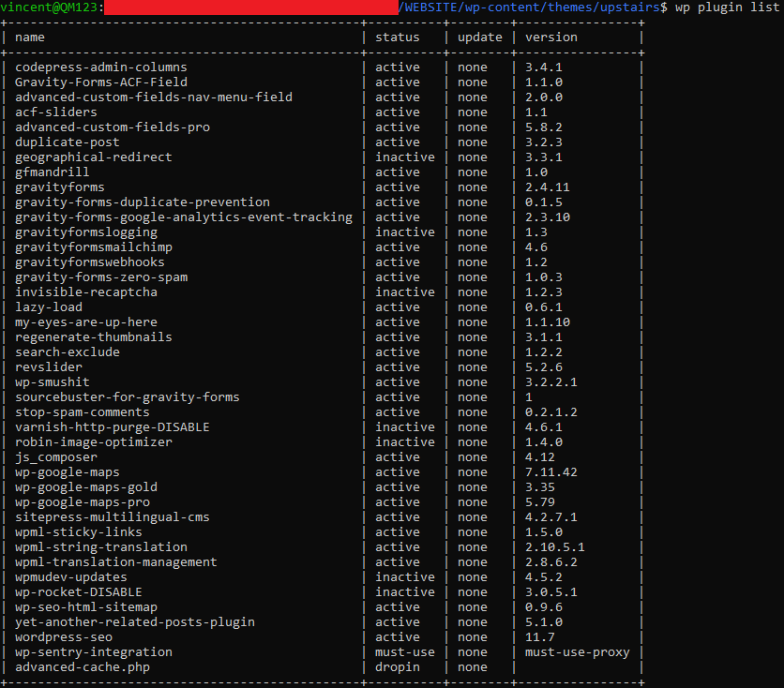The width and height of the screenshot is (784, 688).
Task: Select the robin-image-optimizer plugin name
Action: tap(94, 442)
